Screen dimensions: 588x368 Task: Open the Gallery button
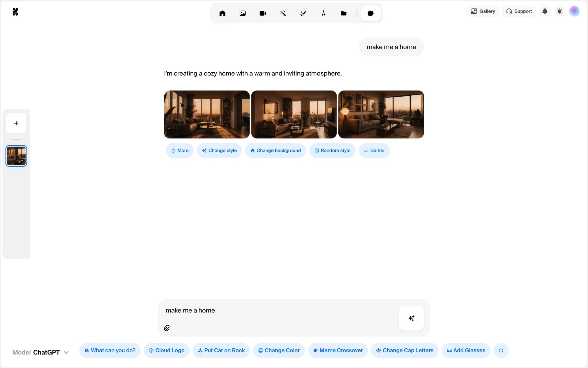coord(483,11)
